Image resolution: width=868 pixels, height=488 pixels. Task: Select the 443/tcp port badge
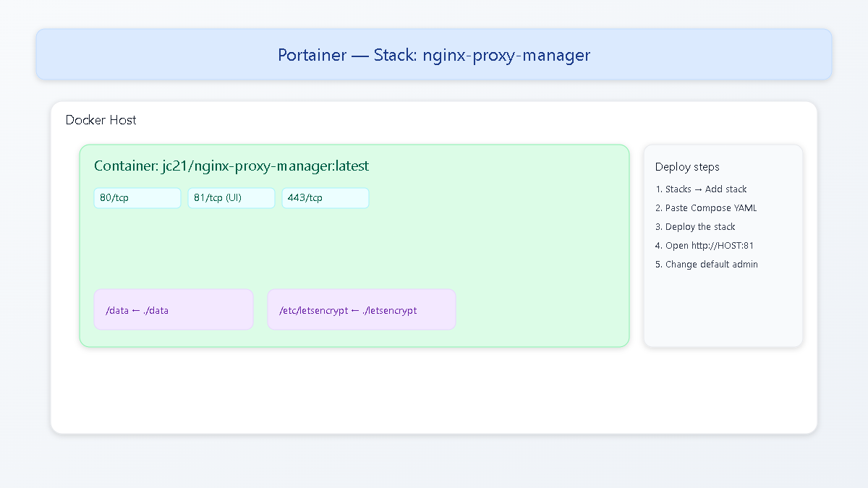tap(325, 197)
